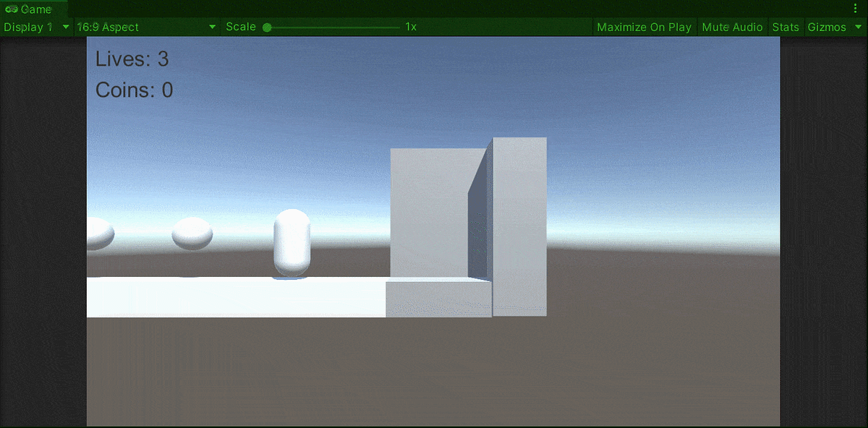Click the player capsule character
868x428 pixels.
coord(292,242)
